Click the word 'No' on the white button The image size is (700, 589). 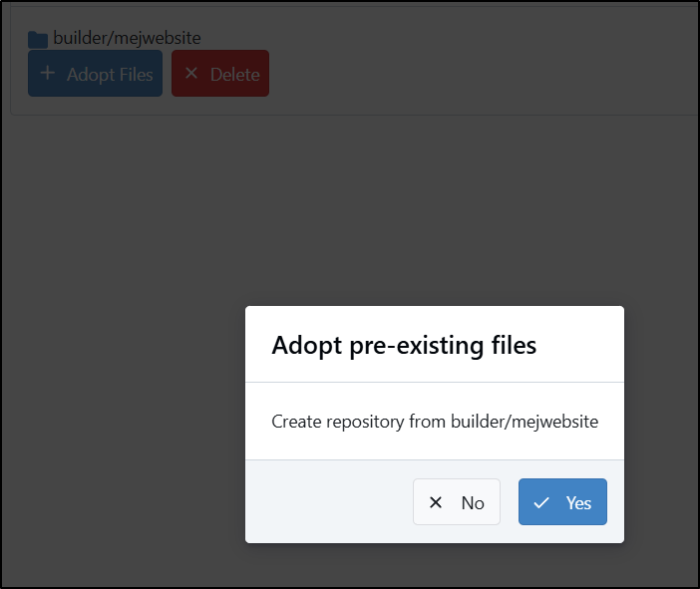point(473,503)
